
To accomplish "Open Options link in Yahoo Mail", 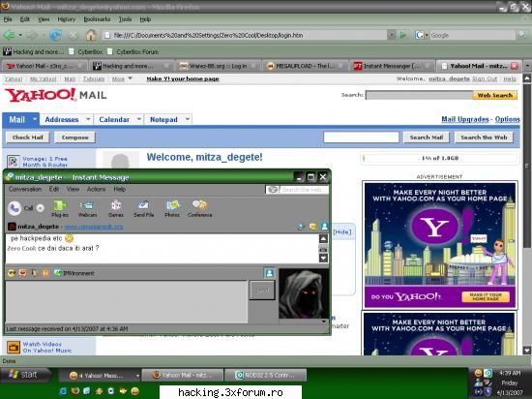I will (508, 119).
